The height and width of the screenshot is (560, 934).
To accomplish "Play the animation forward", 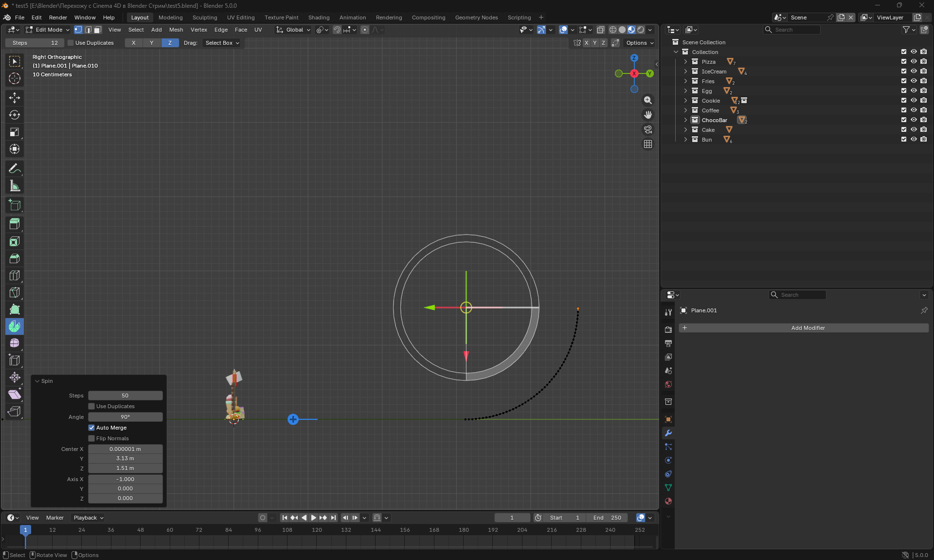I will [x=314, y=518].
